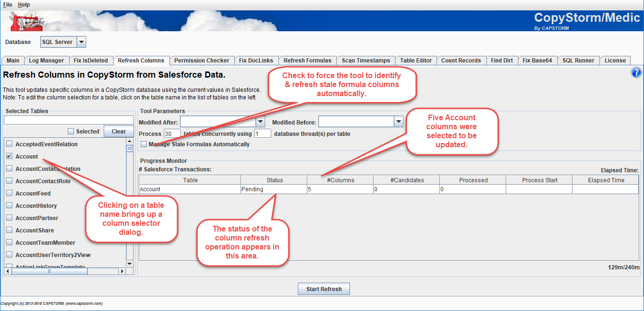
Task: Open the help question mark icon
Action: [x=636, y=72]
